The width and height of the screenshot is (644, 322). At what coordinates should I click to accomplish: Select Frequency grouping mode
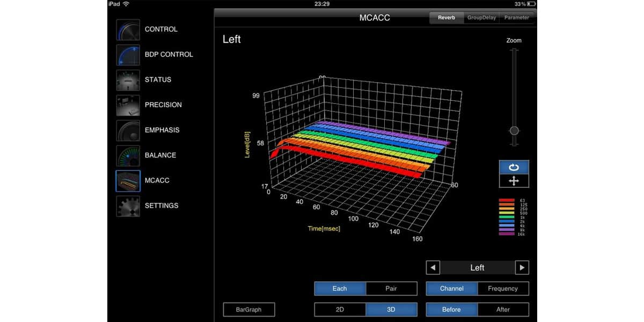(x=503, y=289)
